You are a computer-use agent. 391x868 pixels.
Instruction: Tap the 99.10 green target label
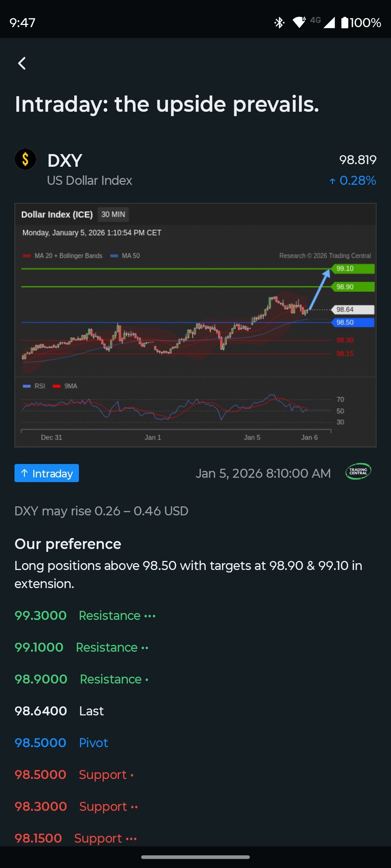tap(353, 269)
